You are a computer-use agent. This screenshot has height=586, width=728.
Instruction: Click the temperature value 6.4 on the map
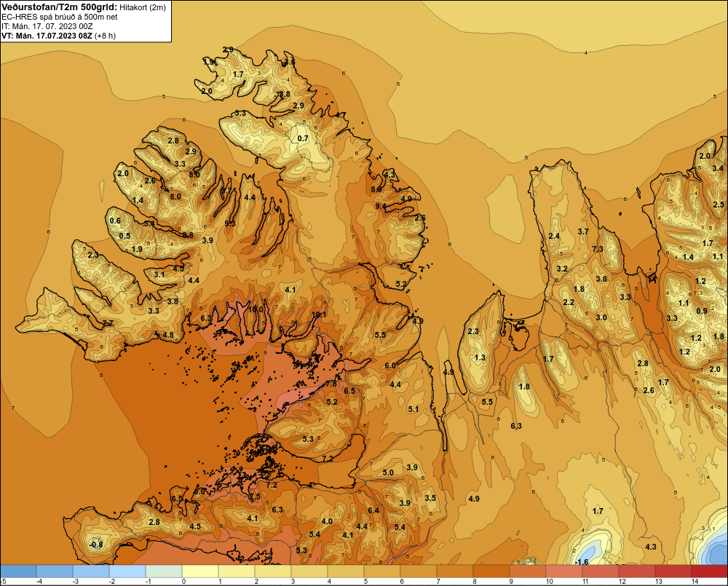pos(373,510)
